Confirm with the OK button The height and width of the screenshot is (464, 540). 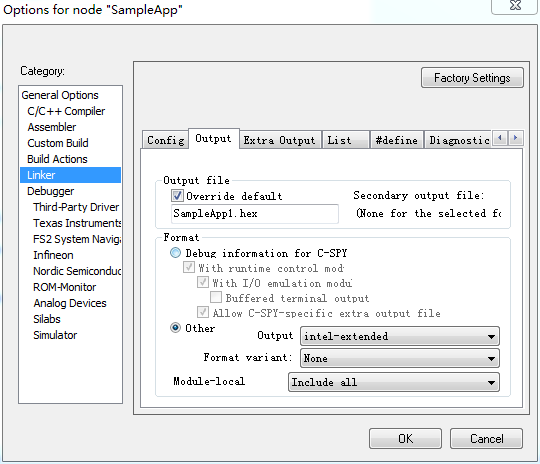[x=405, y=439]
